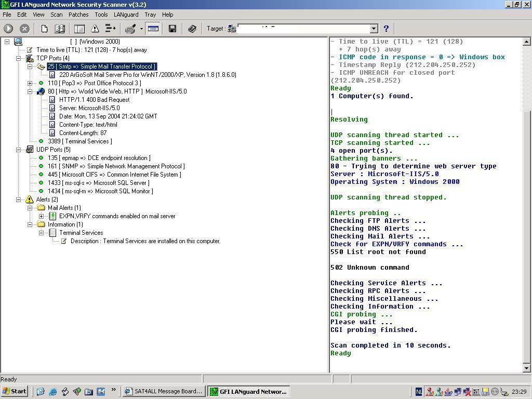Collapse the TCP Ports (4) node
Image resolution: width=532 pixels, height=399 pixels.
pos(18,58)
